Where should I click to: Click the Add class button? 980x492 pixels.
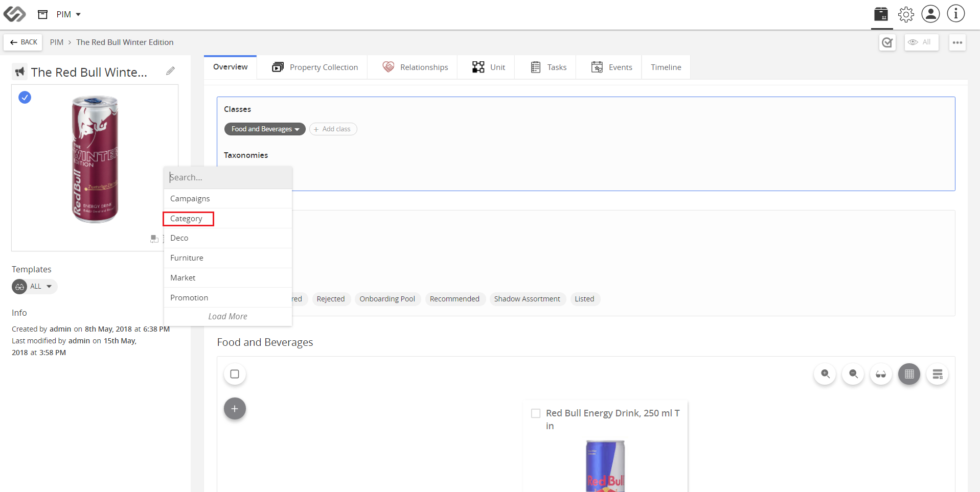point(333,129)
